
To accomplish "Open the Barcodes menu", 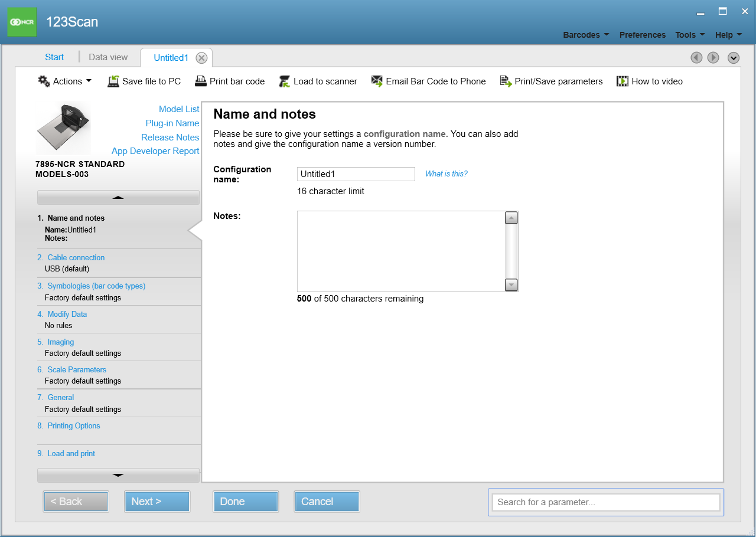I will coord(586,35).
